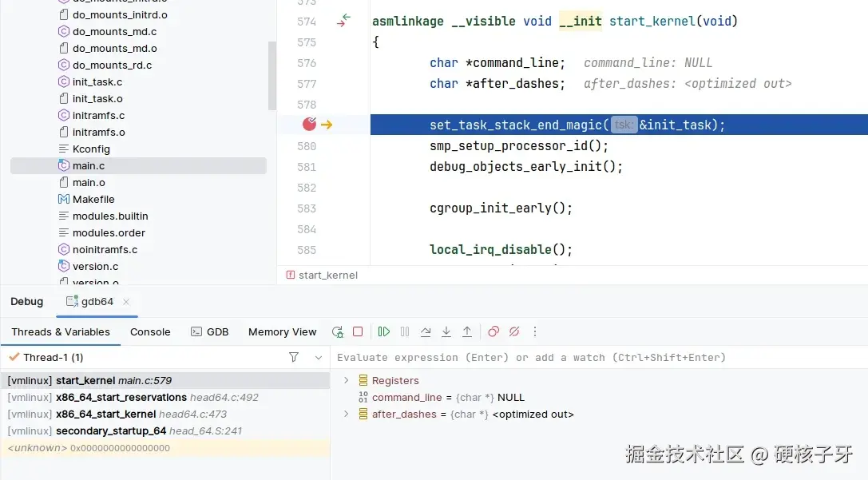
Task: Click the Thread-1 (1) selector
Action: 54,358
